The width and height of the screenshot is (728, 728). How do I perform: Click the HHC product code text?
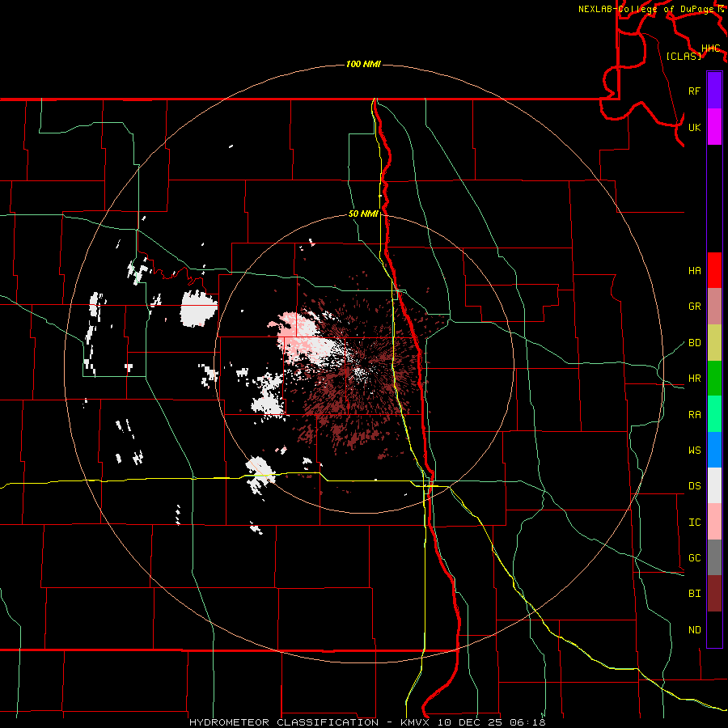point(711,49)
